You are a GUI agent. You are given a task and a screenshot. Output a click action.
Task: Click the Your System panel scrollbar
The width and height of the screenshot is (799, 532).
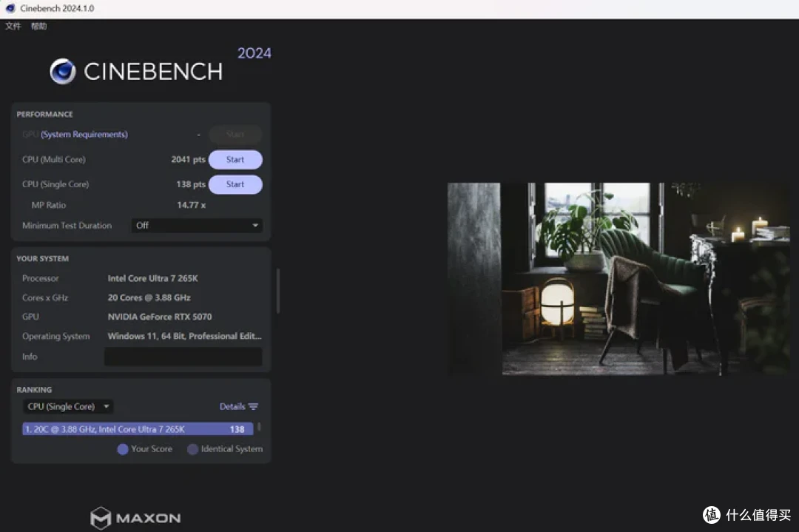click(277, 291)
